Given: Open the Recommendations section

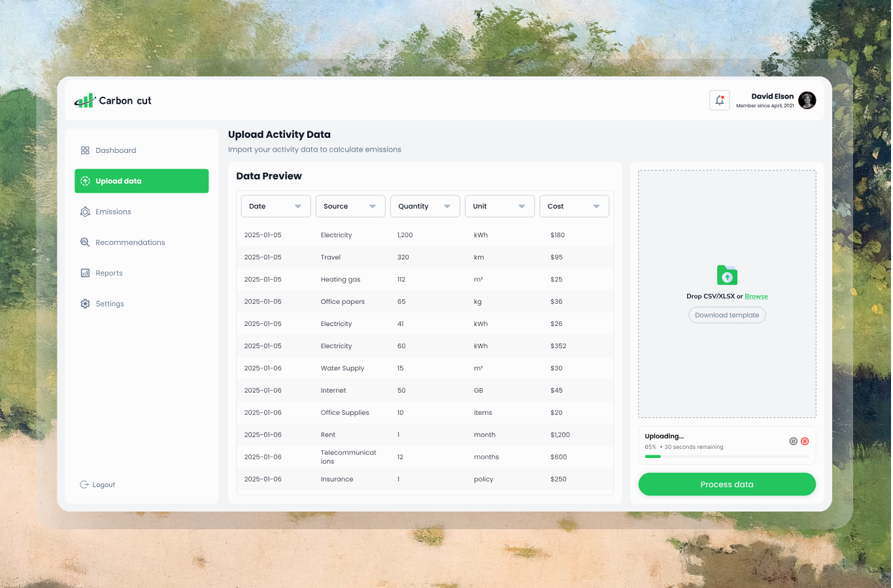Looking at the screenshot, I should [129, 242].
